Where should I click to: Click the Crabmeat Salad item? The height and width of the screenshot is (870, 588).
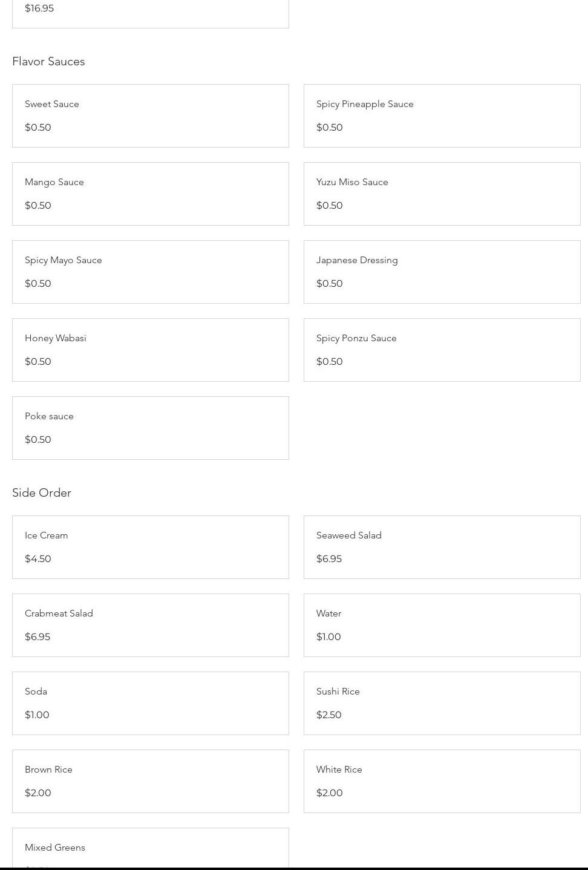(x=150, y=625)
